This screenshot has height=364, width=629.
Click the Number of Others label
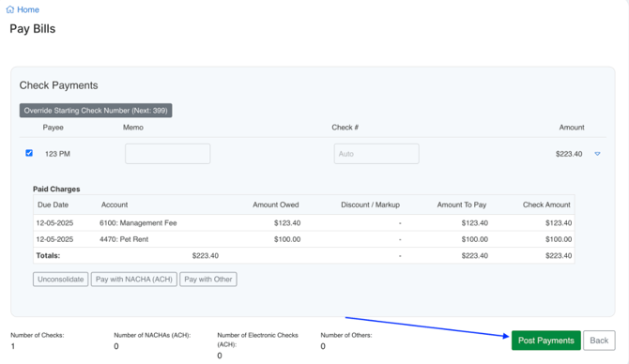[x=346, y=335]
